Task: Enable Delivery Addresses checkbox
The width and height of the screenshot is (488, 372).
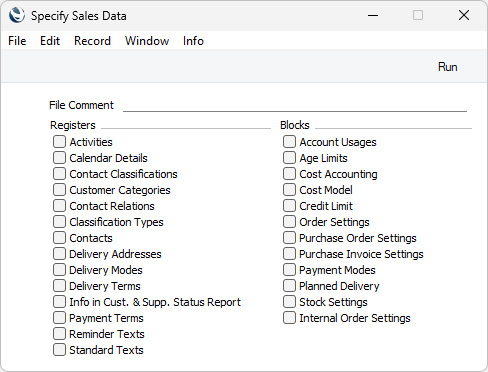Action: pyautogui.click(x=59, y=254)
